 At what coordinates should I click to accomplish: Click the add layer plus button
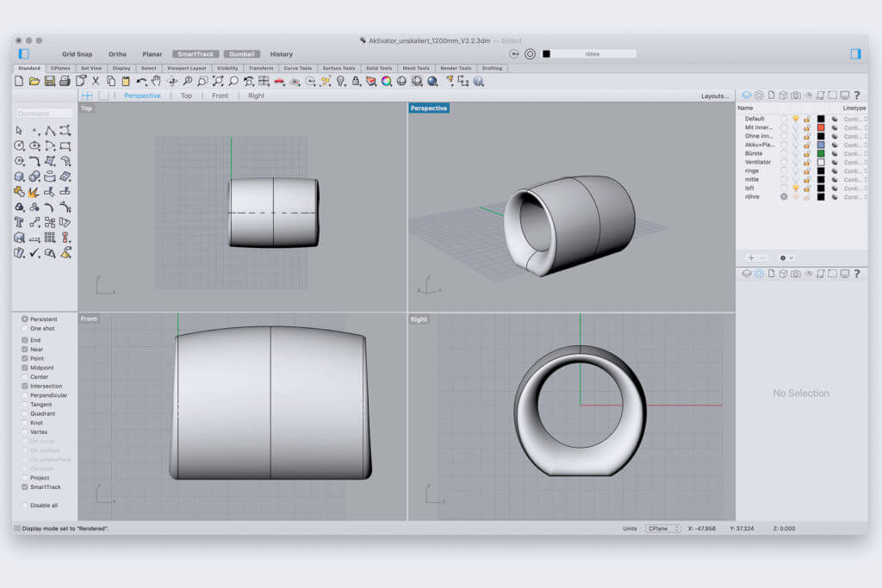pyautogui.click(x=751, y=258)
